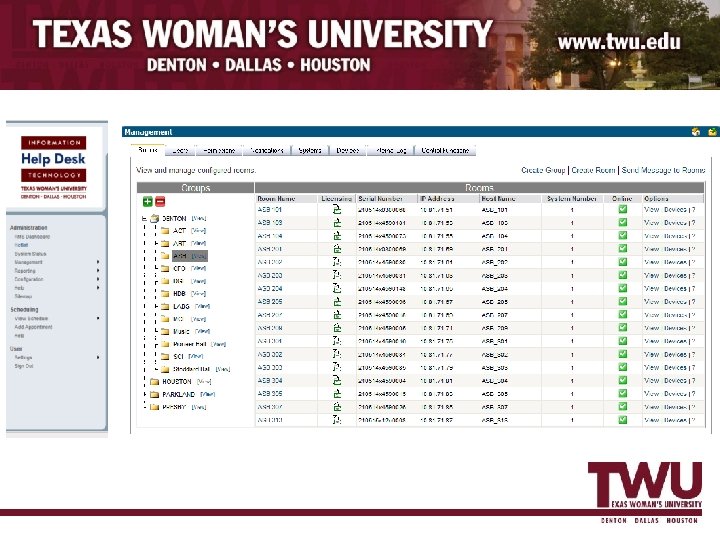720x540 pixels.
Task: Expand the Reporting sidebar submenu arrow
Action: pyautogui.click(x=98, y=271)
